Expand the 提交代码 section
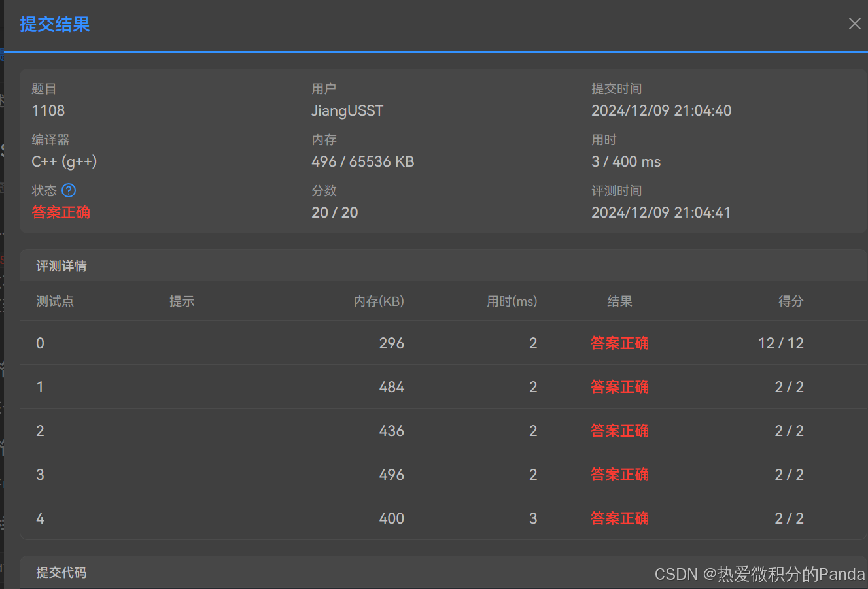This screenshot has height=589, width=868. 61,572
